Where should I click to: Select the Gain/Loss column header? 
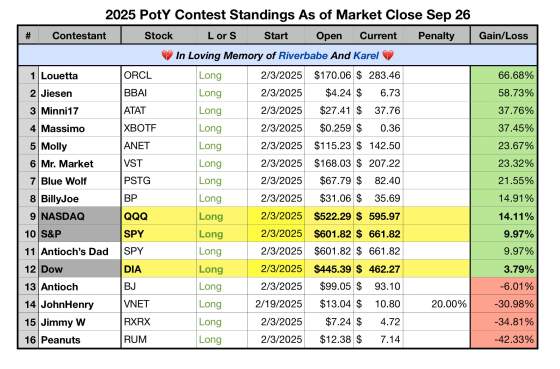(x=504, y=35)
